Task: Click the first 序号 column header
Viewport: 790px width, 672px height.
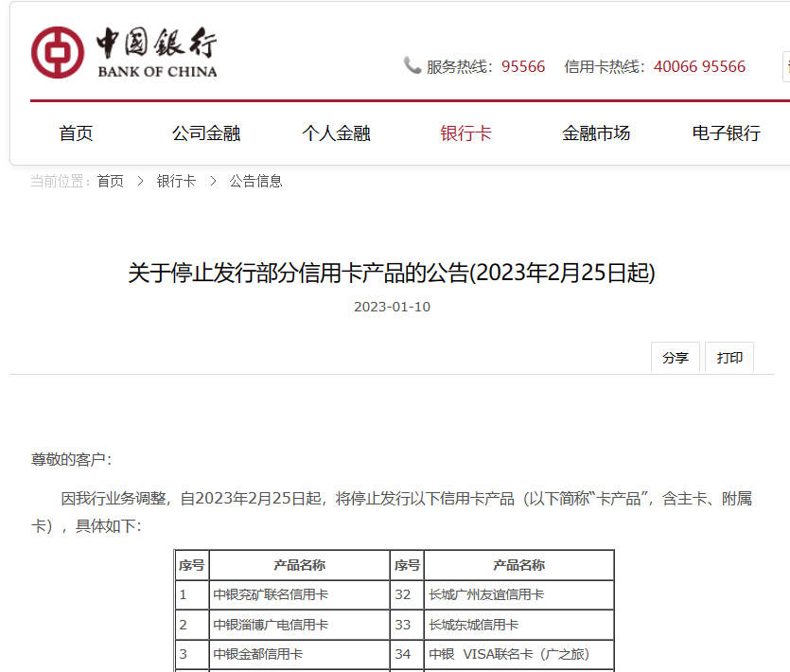Action: pyautogui.click(x=191, y=565)
